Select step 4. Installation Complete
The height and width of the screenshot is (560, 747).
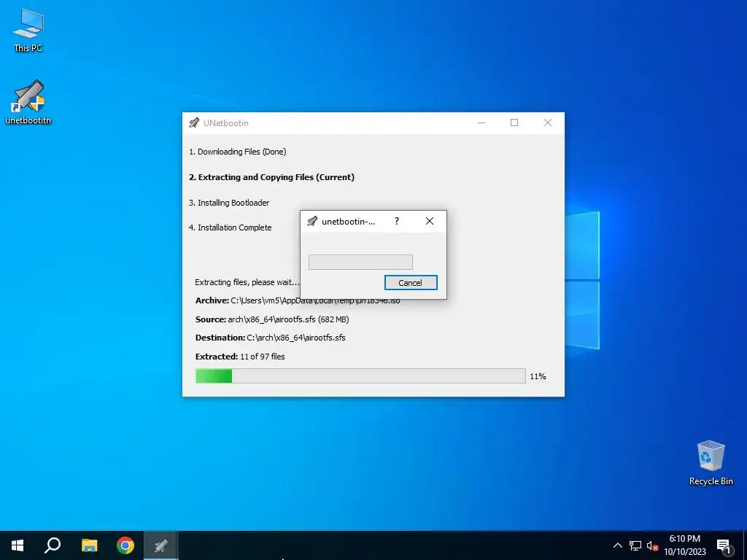[230, 227]
